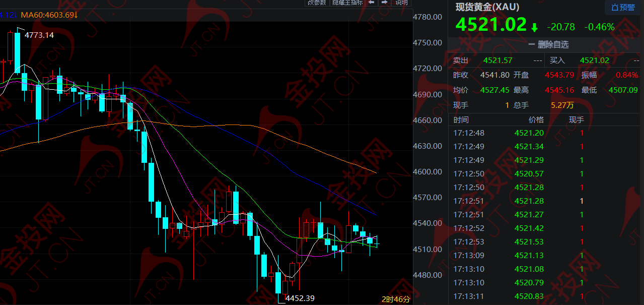Click the green down arrow beside 4521.02
This screenshot has height=305, width=644.
[534, 27]
